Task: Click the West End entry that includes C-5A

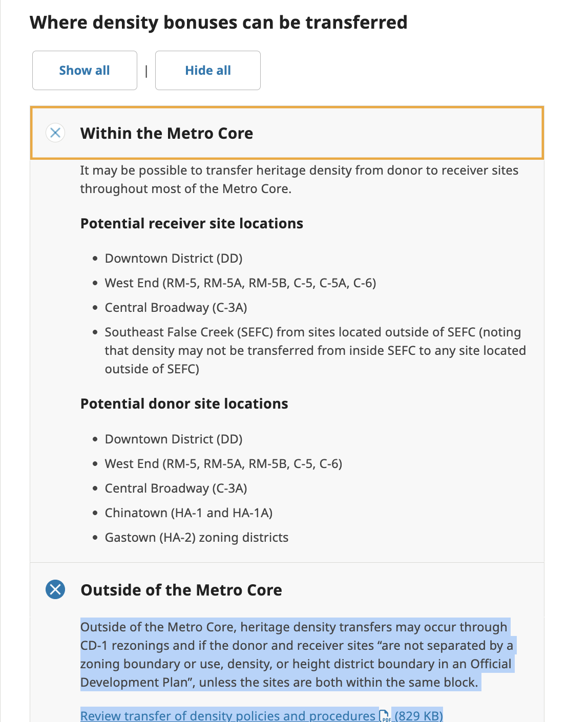Action: pos(240,283)
